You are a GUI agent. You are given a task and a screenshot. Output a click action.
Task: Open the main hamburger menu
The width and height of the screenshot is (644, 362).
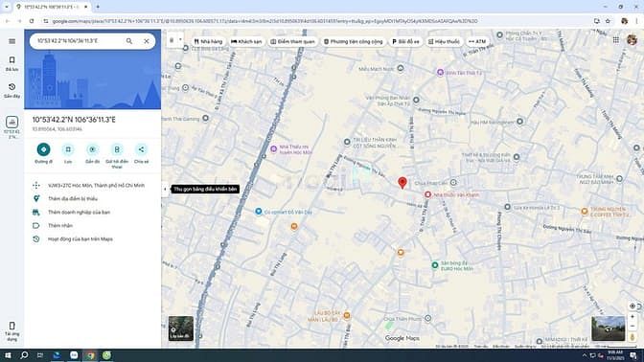tap(11, 41)
